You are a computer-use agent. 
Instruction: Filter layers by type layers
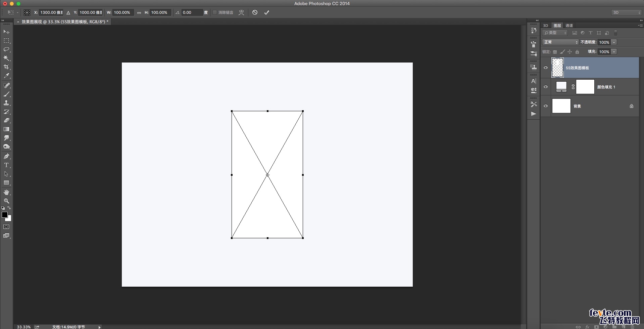591,33
